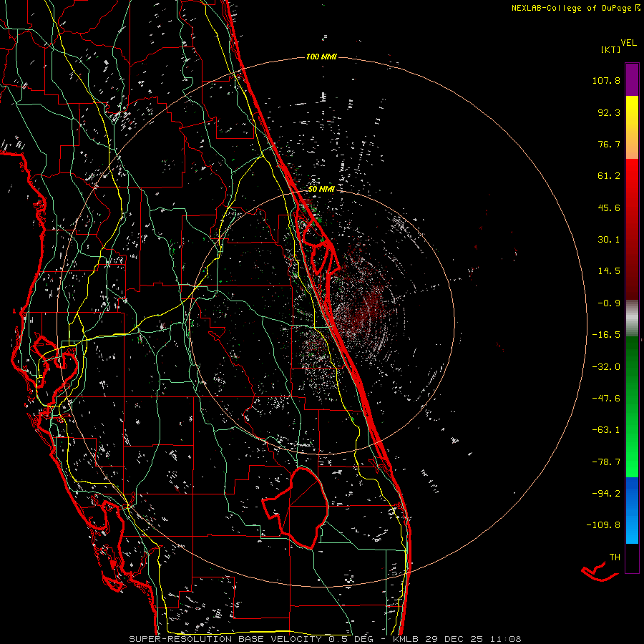644x644 pixels.
Task: Click the TH threshold label
Action: point(615,557)
